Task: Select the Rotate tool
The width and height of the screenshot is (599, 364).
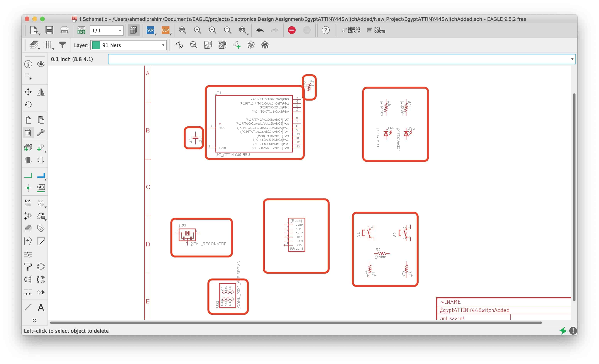Action: point(28,105)
